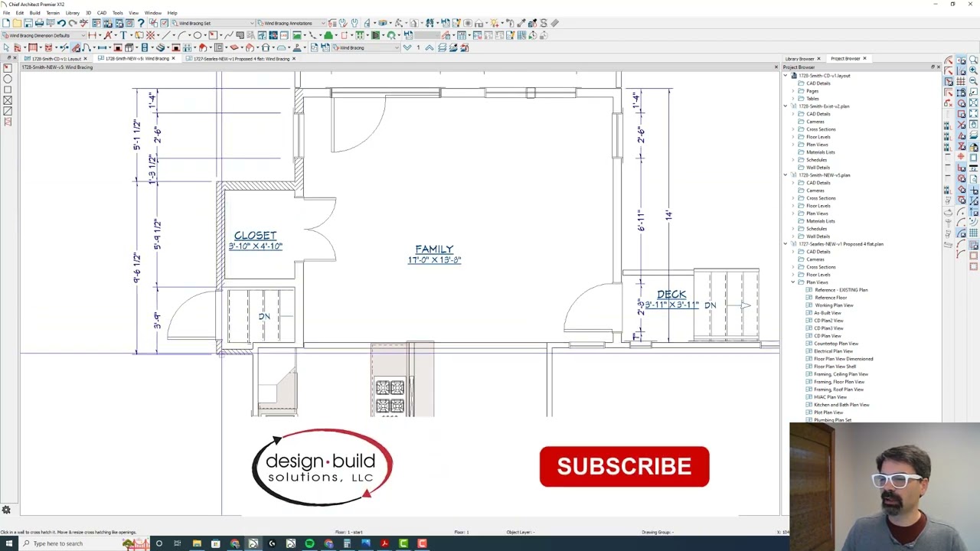Click the Fill Window zoom icon

point(972,112)
